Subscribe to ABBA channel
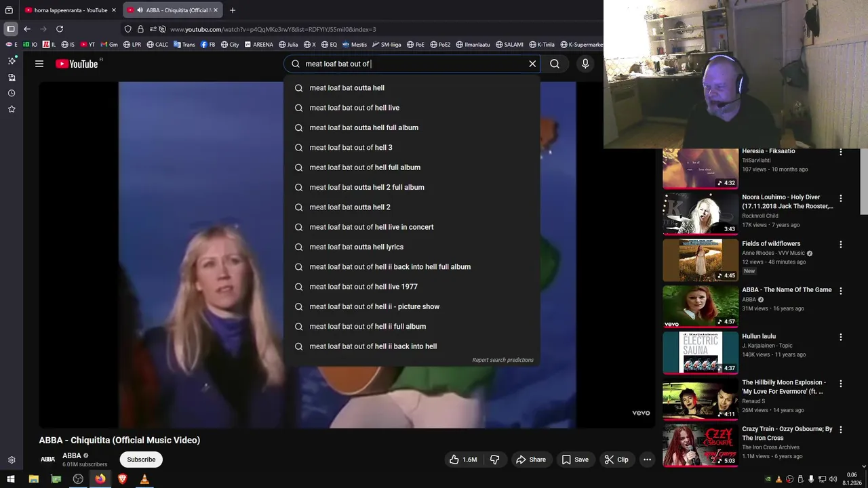Image resolution: width=868 pixels, height=488 pixels. click(141, 460)
